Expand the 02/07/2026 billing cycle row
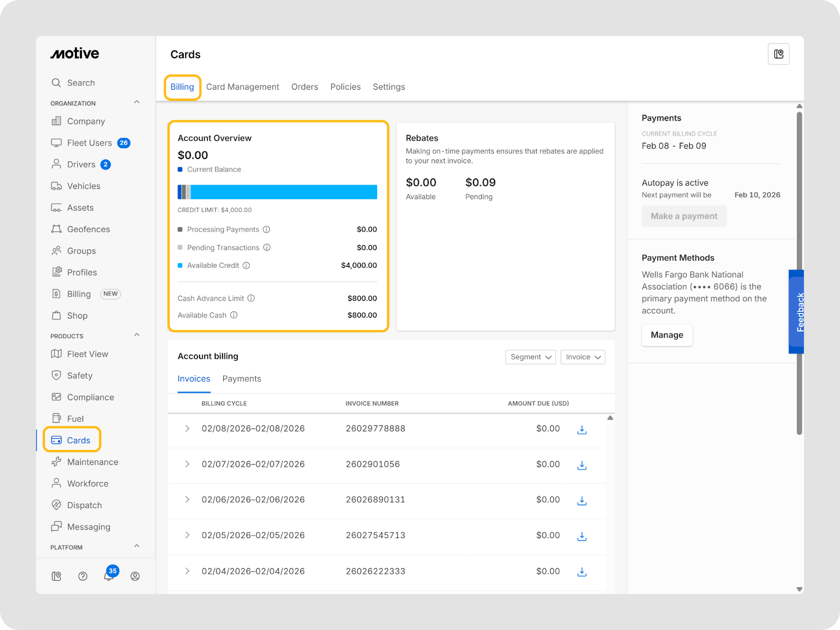This screenshot has width=840, height=630. tap(187, 464)
